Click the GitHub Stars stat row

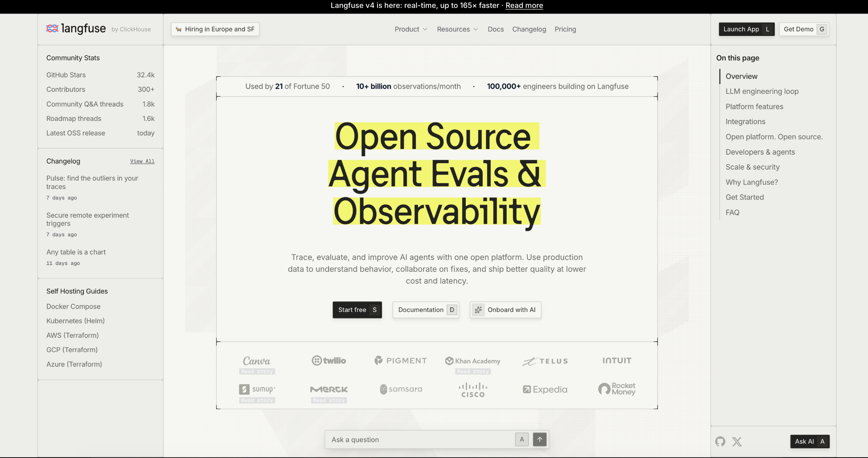pyautogui.click(x=100, y=75)
